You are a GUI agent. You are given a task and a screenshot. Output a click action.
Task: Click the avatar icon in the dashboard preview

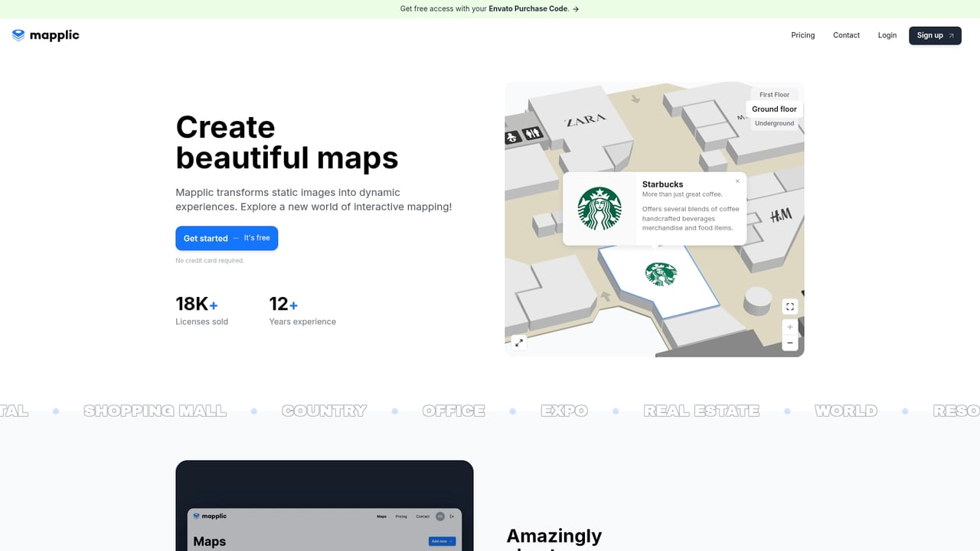coord(440,516)
